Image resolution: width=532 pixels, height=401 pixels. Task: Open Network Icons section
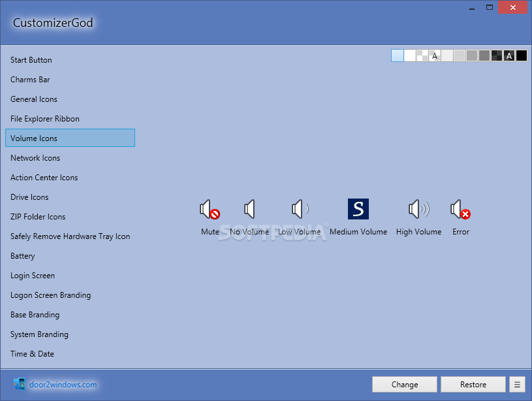[70, 158]
